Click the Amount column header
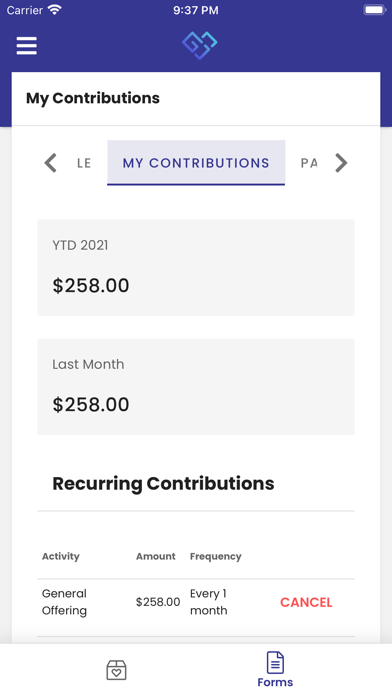 (x=156, y=556)
